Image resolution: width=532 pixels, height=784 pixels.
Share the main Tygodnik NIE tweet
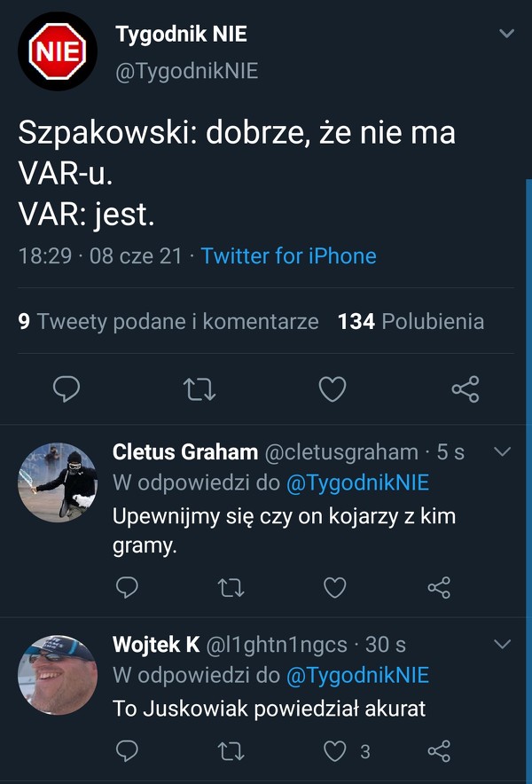click(x=465, y=389)
